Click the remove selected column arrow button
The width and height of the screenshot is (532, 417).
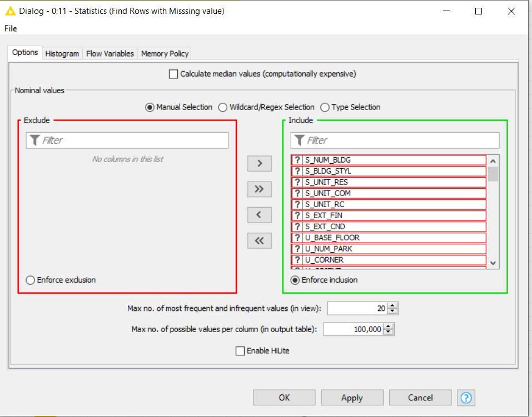(260, 215)
